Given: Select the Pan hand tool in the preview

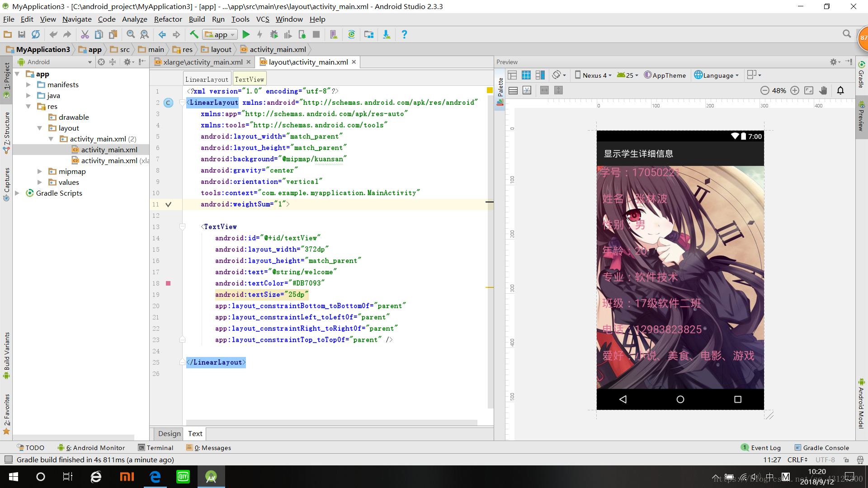Looking at the screenshot, I should click(823, 90).
